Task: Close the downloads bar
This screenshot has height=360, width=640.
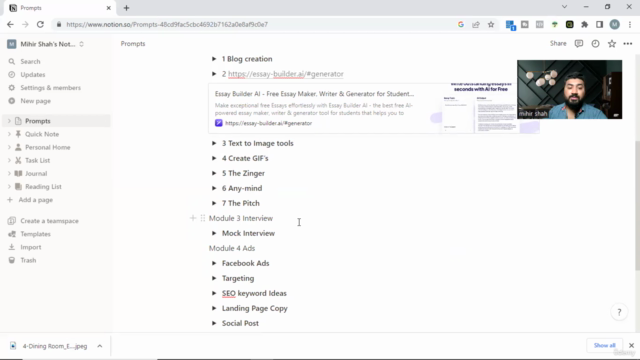Action: point(631,345)
